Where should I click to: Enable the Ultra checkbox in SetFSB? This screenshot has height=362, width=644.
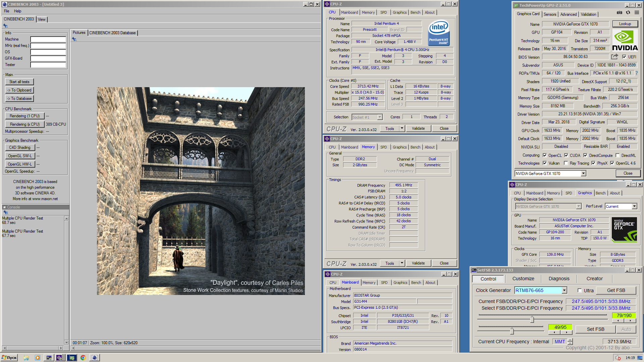[x=580, y=290]
